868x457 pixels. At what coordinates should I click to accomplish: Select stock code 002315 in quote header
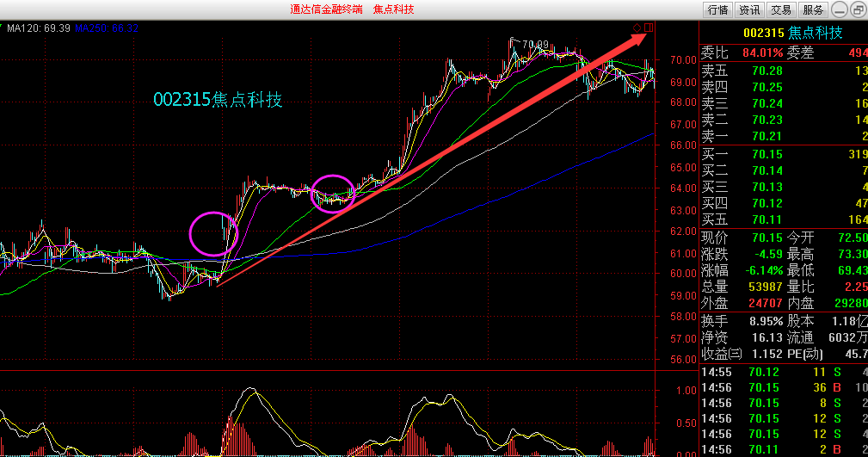point(764,33)
